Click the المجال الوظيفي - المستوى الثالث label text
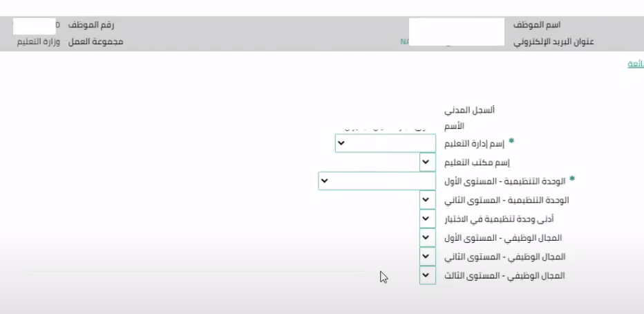 click(x=507, y=275)
